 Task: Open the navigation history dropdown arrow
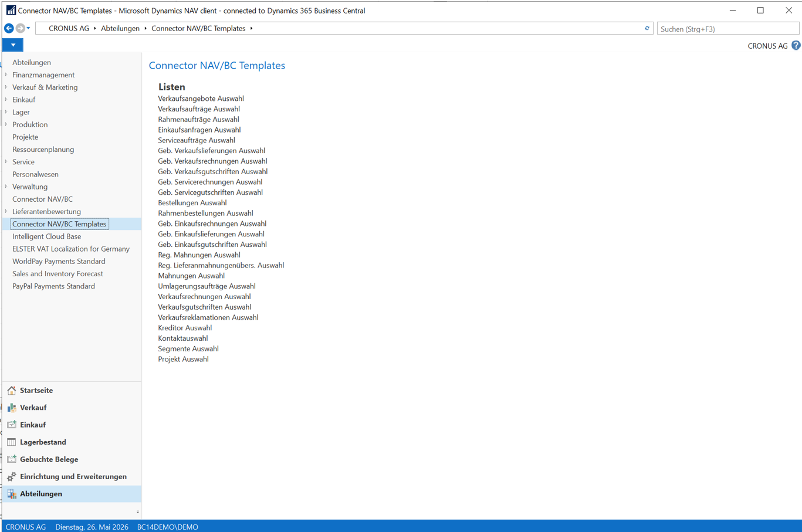tap(28, 28)
